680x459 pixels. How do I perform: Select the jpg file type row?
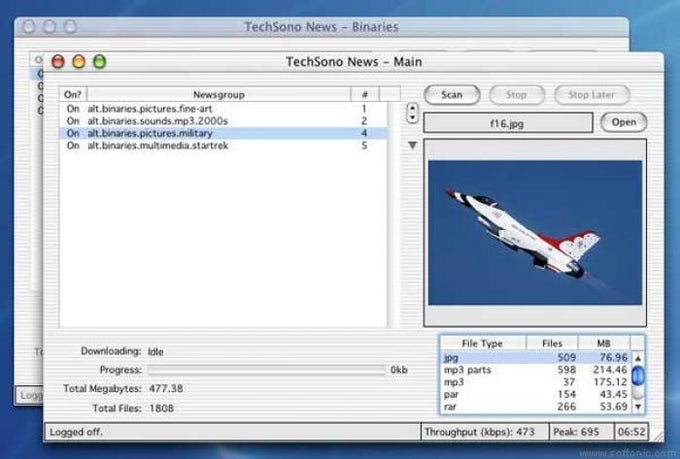(536, 357)
